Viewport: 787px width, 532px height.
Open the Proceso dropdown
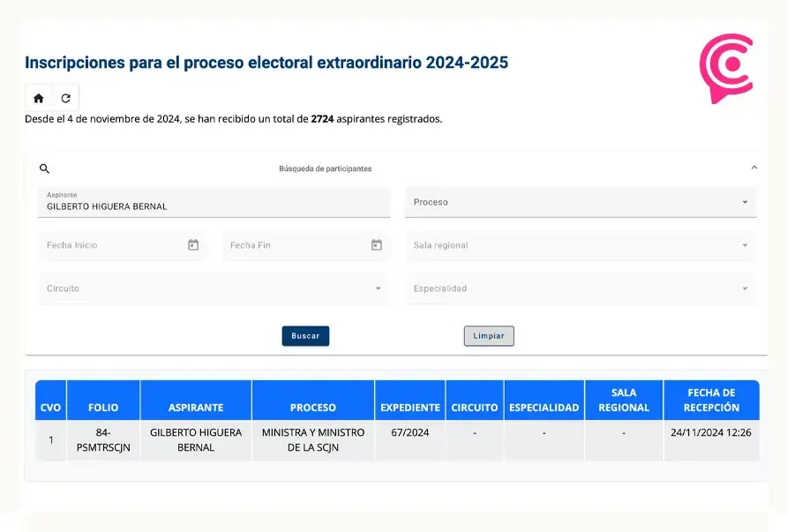pyautogui.click(x=581, y=202)
